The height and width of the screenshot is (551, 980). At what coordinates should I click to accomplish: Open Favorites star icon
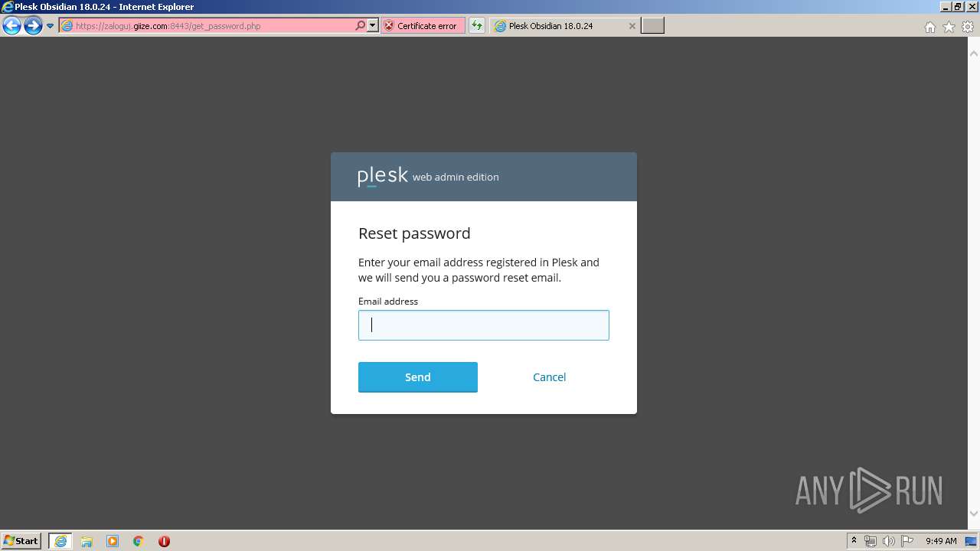949,27
